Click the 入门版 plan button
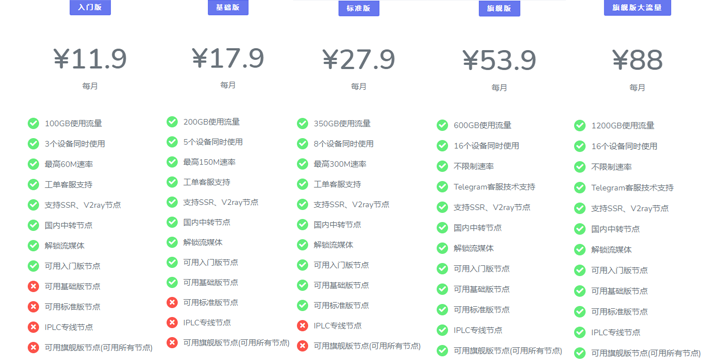The width and height of the screenshot is (720, 360). 90,7
